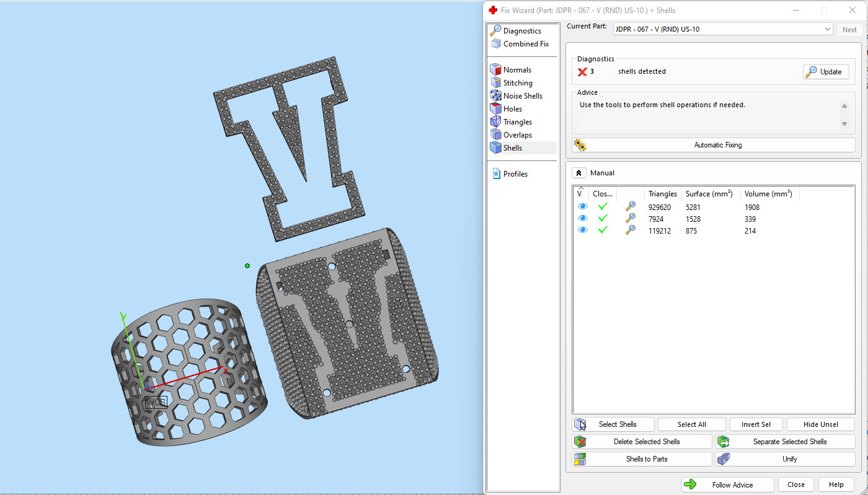Select the shell row with surface 5281

click(713, 207)
